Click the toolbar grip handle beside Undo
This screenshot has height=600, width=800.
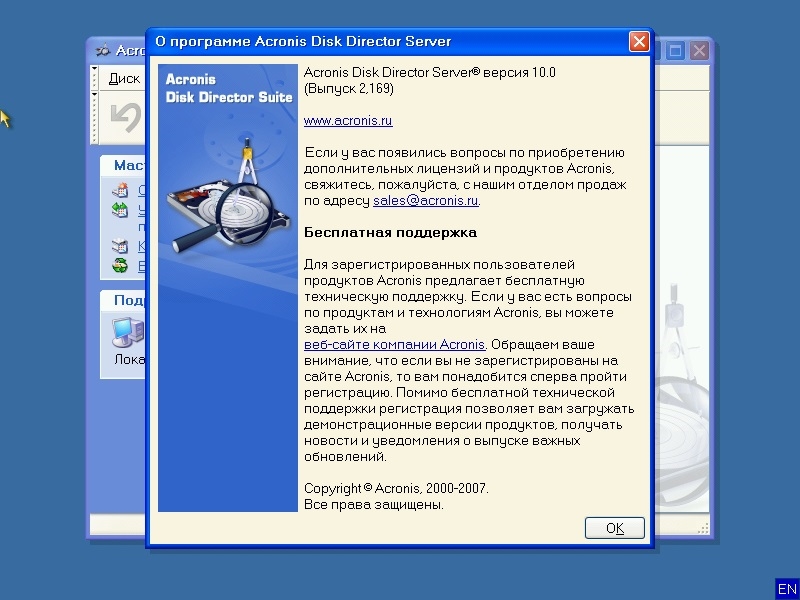coord(95,118)
